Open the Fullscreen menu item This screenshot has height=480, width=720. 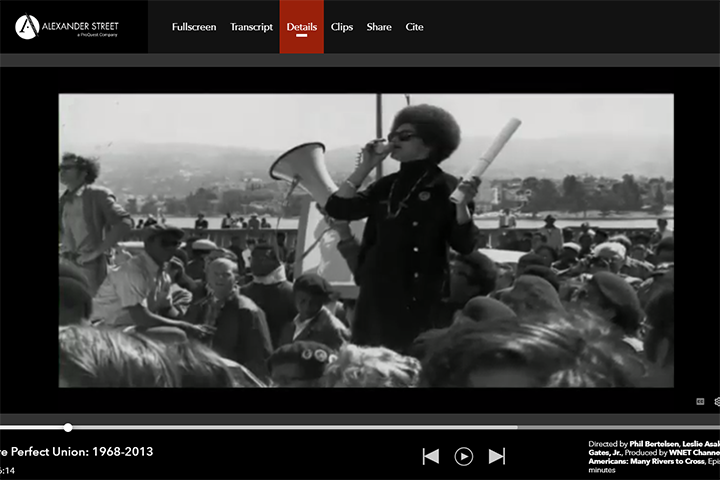[x=194, y=27]
